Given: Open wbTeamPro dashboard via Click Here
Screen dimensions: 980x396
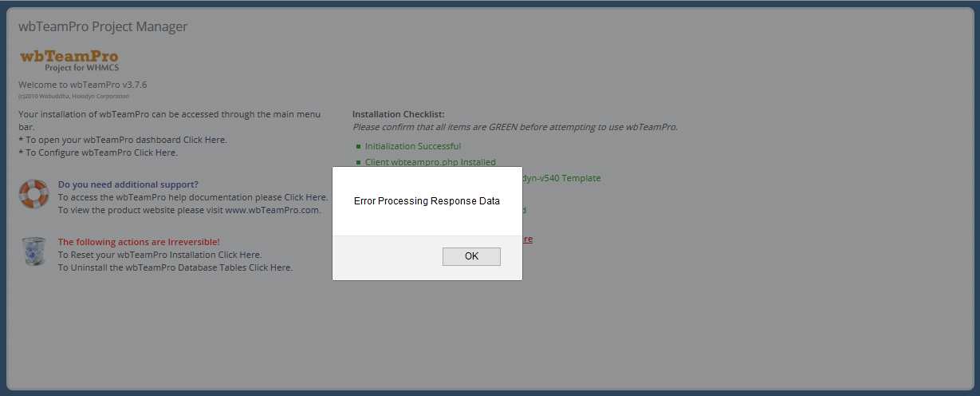Looking at the screenshot, I should click(204, 140).
